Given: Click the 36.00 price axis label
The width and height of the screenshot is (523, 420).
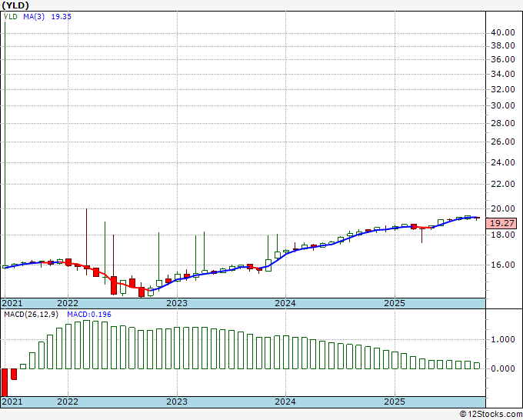Looking at the screenshot, I should click(x=503, y=60).
